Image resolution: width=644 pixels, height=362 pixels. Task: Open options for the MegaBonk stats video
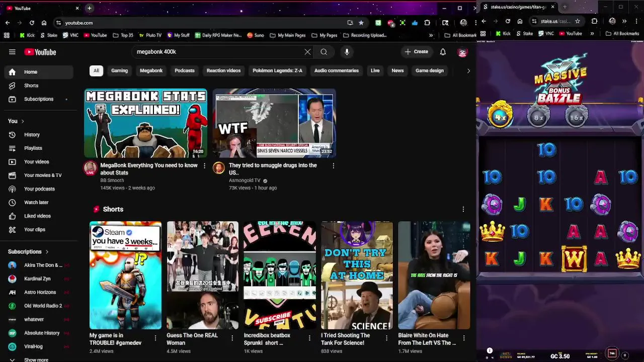tap(204, 165)
